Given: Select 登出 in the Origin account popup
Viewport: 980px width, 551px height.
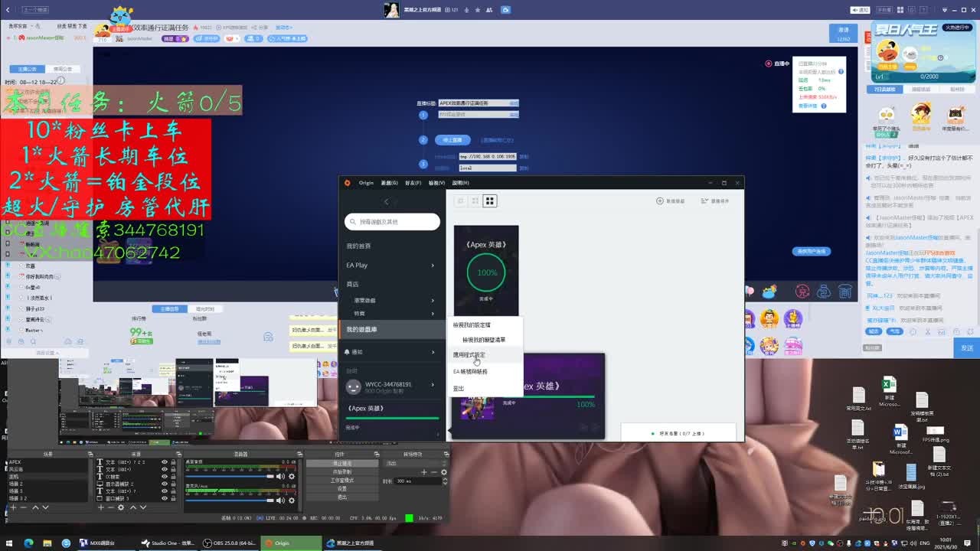Looking at the screenshot, I should (459, 389).
